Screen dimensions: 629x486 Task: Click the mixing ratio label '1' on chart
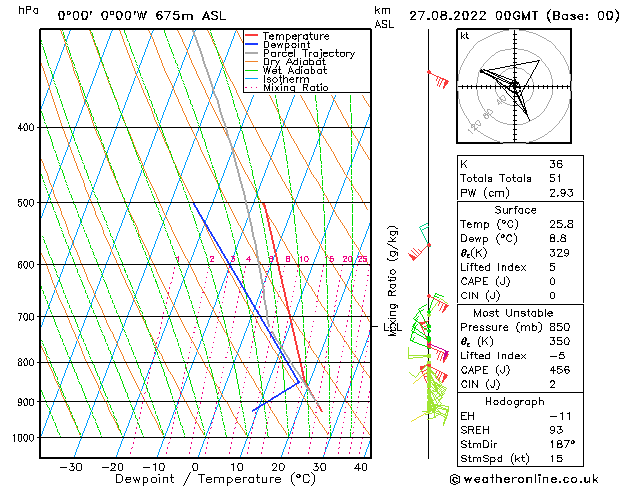point(178,259)
